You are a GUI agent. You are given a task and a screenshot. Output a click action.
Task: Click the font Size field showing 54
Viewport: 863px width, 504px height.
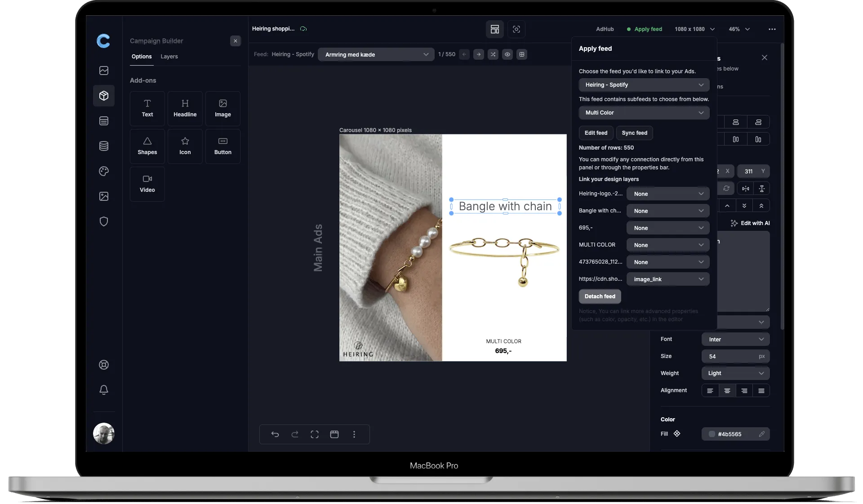click(x=735, y=356)
